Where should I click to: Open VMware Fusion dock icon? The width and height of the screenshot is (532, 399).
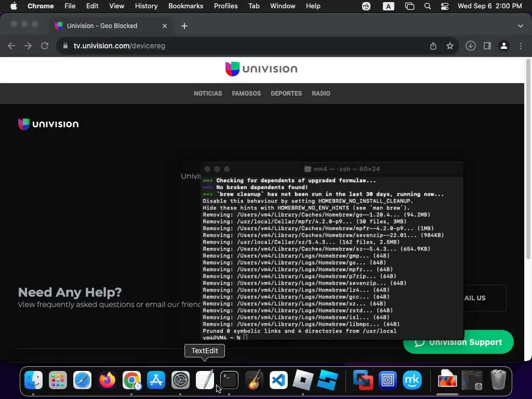click(x=363, y=380)
